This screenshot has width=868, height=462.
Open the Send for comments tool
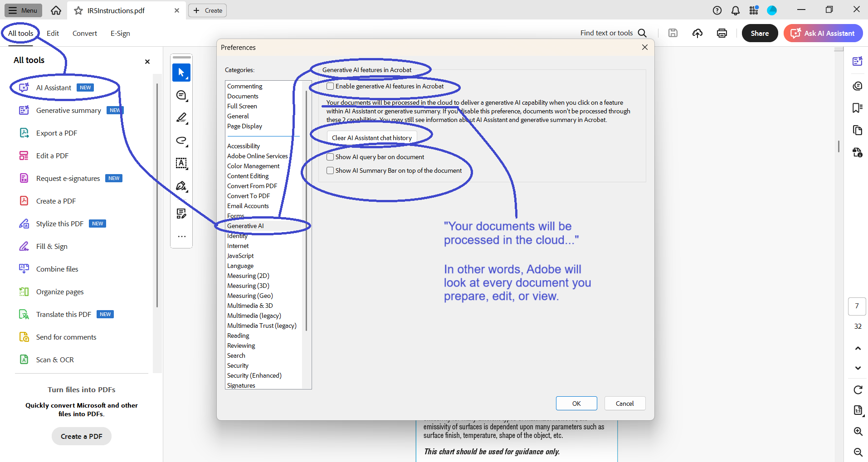tap(58, 337)
